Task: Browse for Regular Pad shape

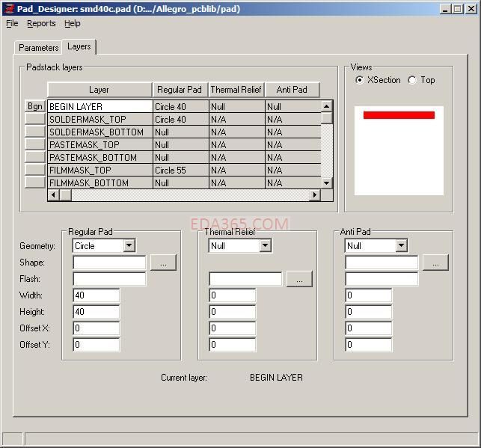Action: (163, 263)
